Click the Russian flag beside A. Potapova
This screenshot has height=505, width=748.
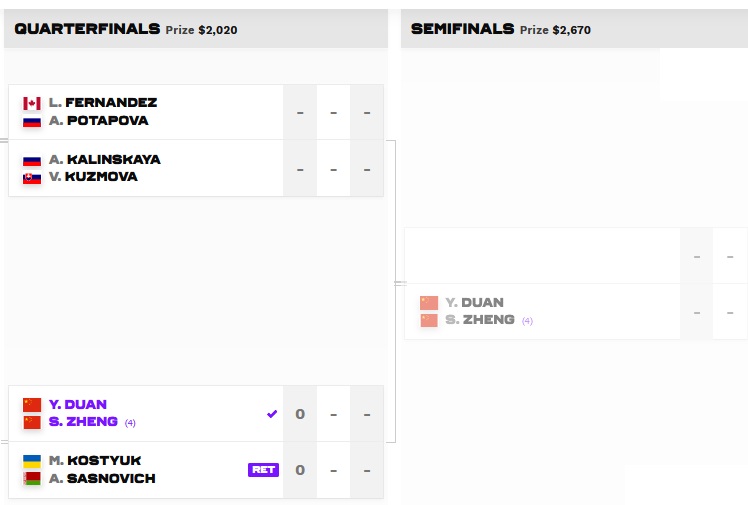coord(32,121)
